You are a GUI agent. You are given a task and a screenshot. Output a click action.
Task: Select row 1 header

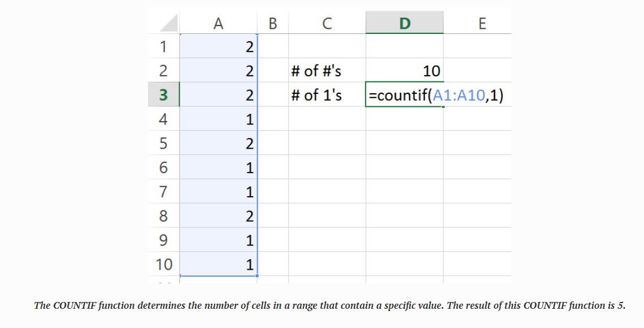[163, 46]
